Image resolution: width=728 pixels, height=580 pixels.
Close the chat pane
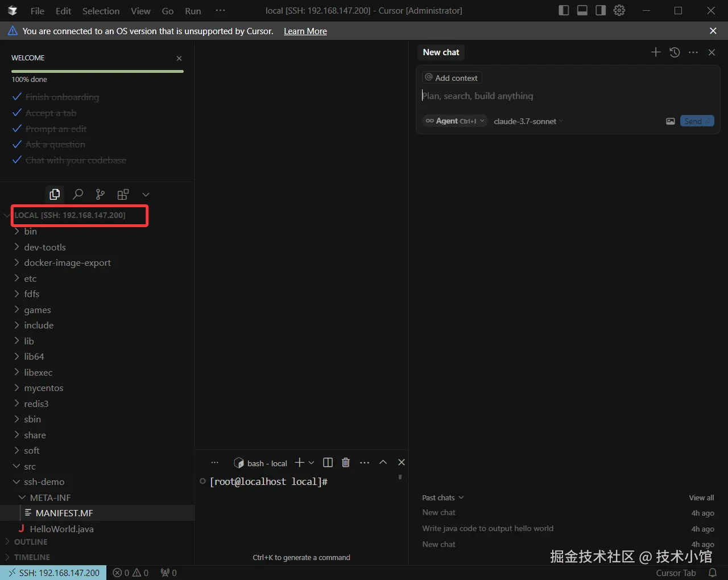[712, 52]
